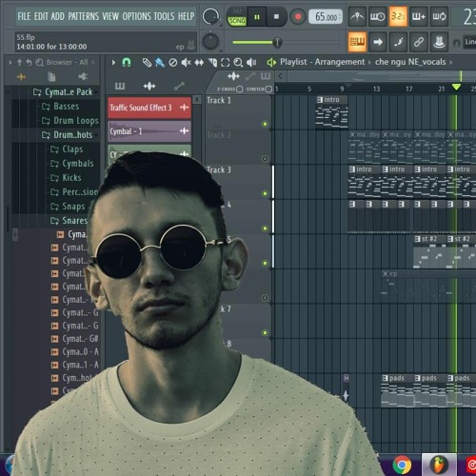Select the playlist Playback speaker tool
Screen dimensions: 476x476
[x=251, y=63]
